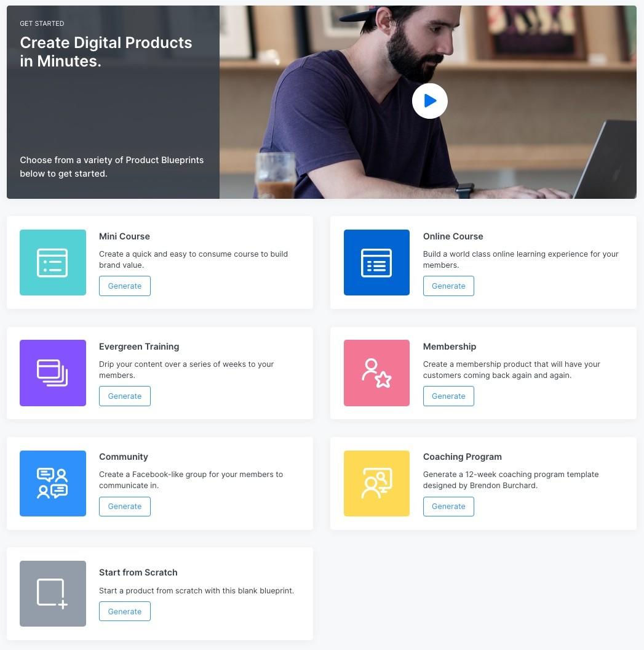Screen dimensions: 644x650
Task: Generate a Coaching Program
Action: [448, 507]
